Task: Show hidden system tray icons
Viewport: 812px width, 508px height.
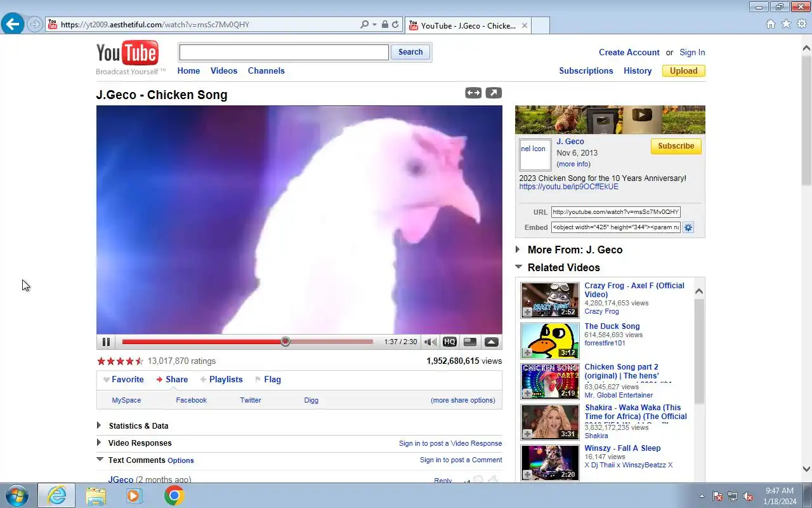Action: point(702,496)
